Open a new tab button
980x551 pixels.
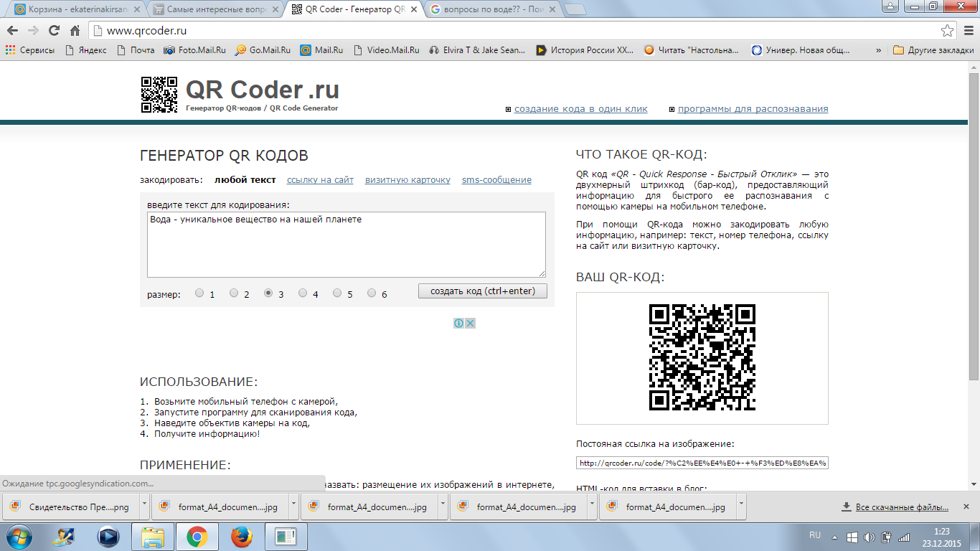(x=575, y=9)
